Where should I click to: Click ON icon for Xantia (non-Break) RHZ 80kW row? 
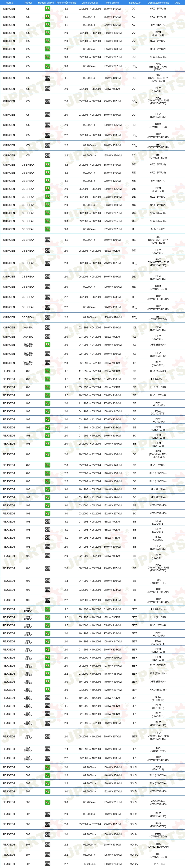(47, 327)
